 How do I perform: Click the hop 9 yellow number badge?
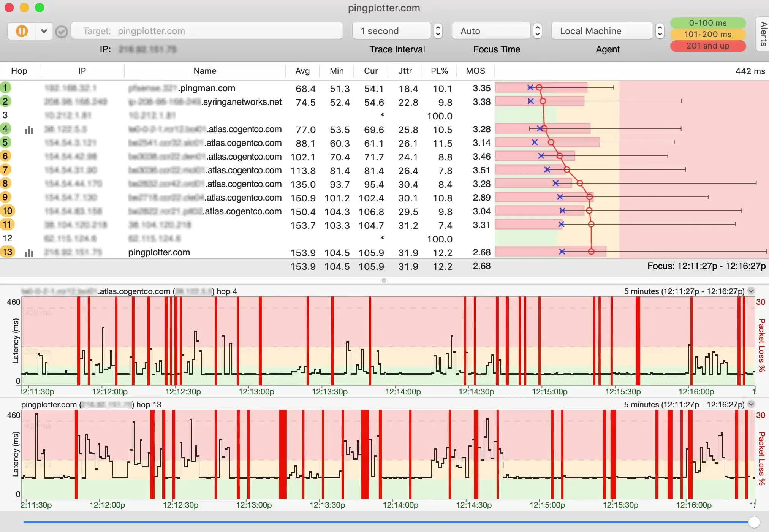pyautogui.click(x=5, y=197)
